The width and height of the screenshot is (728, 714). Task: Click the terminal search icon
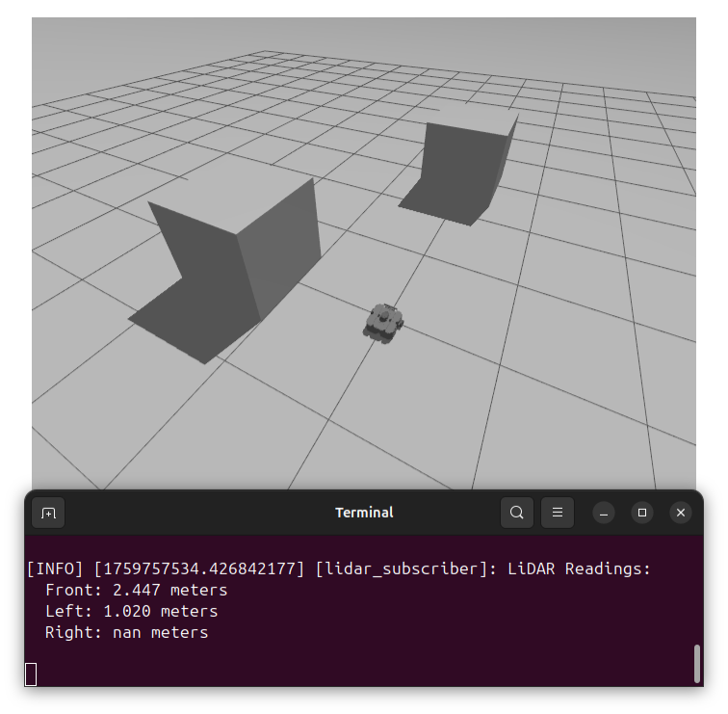click(517, 513)
